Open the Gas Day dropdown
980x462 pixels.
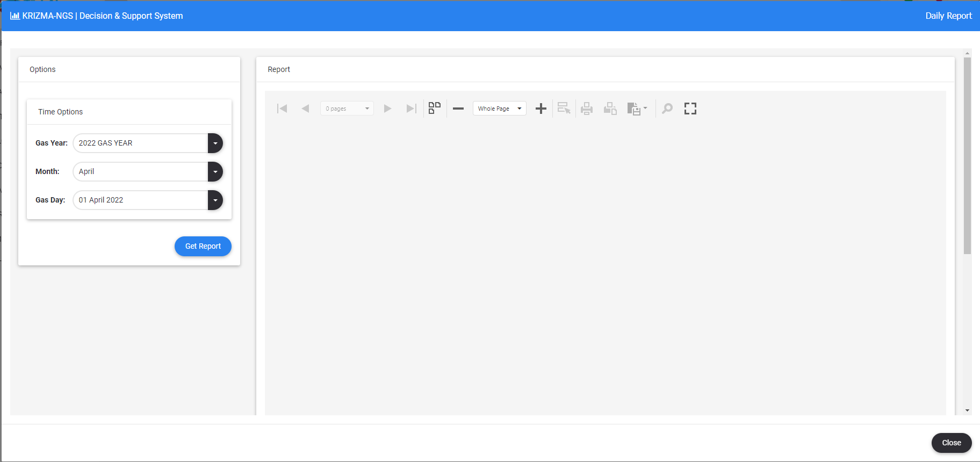click(x=215, y=200)
